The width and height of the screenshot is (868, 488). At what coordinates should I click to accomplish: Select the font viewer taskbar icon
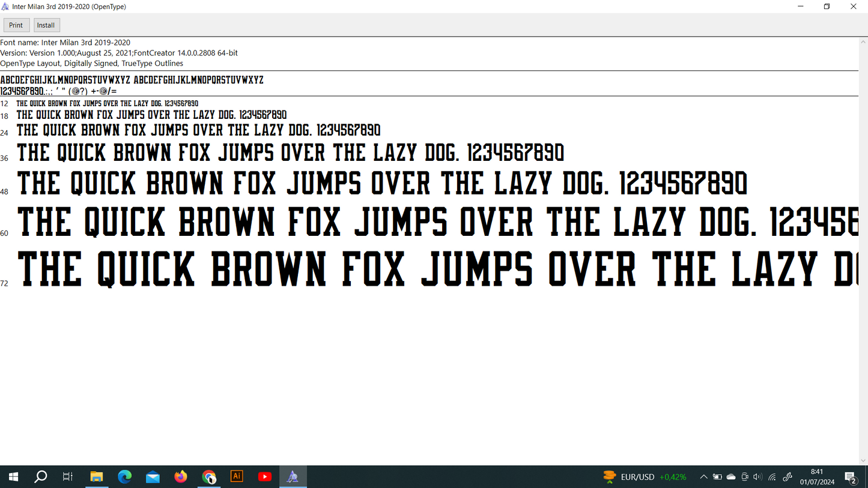tap(293, 477)
